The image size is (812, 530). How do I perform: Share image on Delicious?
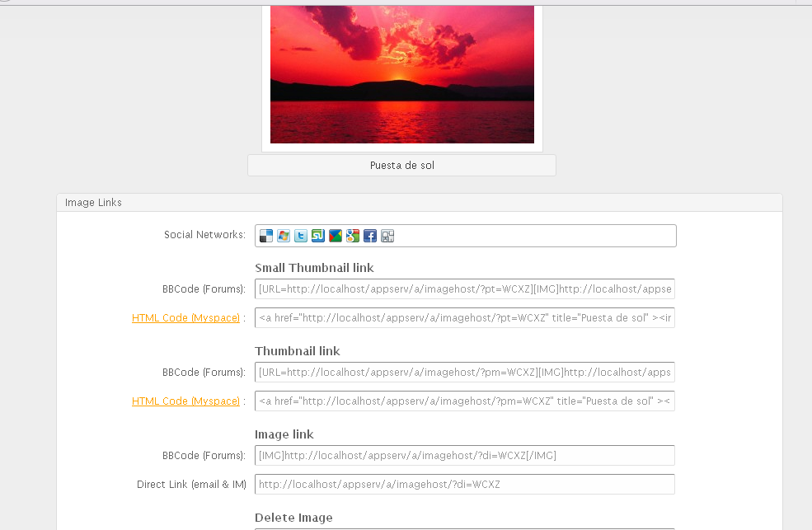pos(266,236)
